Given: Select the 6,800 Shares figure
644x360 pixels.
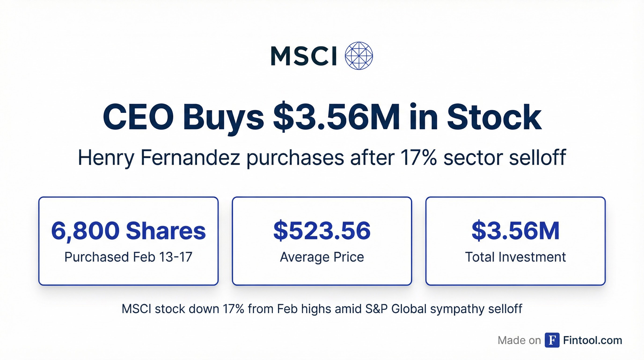Looking at the screenshot, I should point(128,231).
